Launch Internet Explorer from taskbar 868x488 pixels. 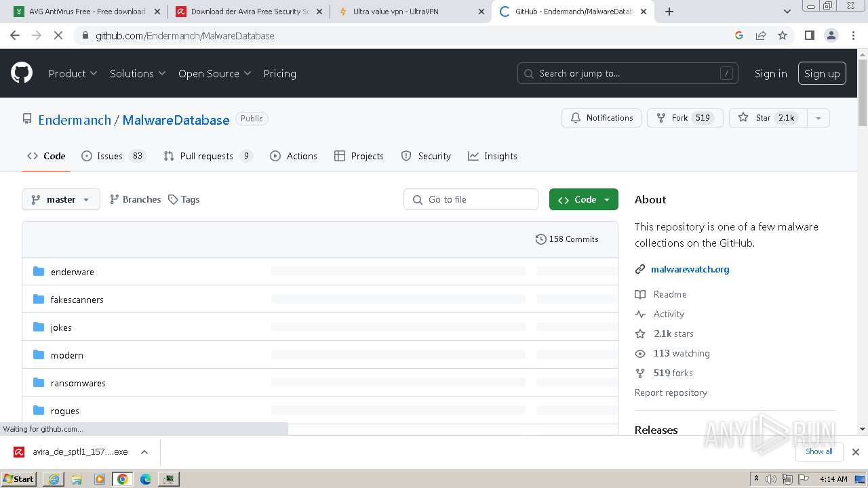click(54, 479)
